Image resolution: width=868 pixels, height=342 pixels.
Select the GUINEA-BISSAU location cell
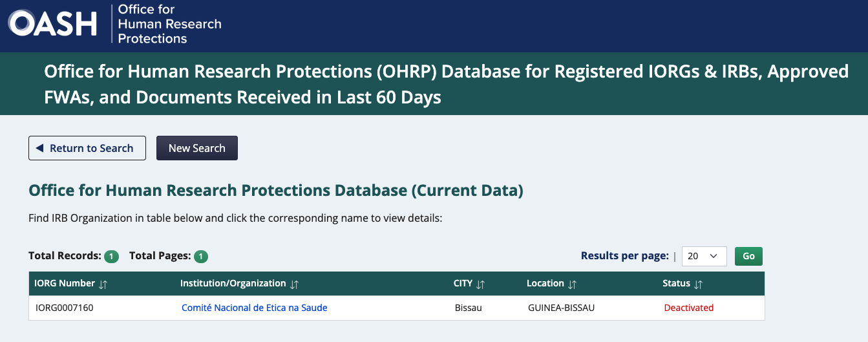561,308
